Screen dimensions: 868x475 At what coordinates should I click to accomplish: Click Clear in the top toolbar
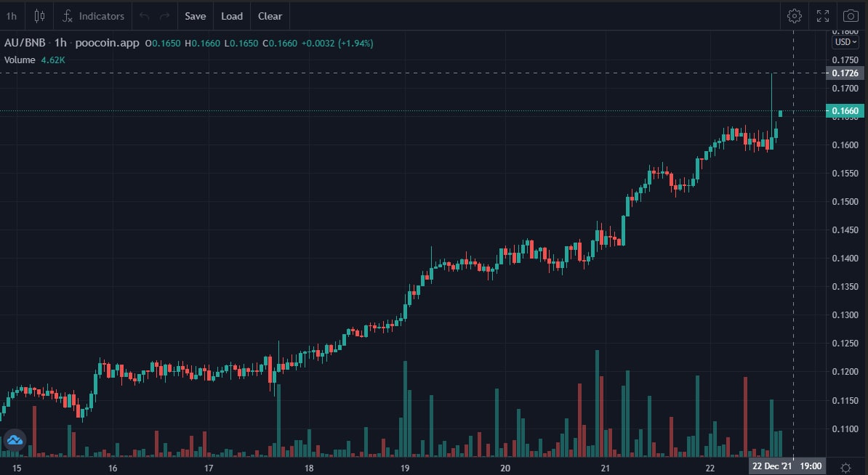[x=270, y=15]
